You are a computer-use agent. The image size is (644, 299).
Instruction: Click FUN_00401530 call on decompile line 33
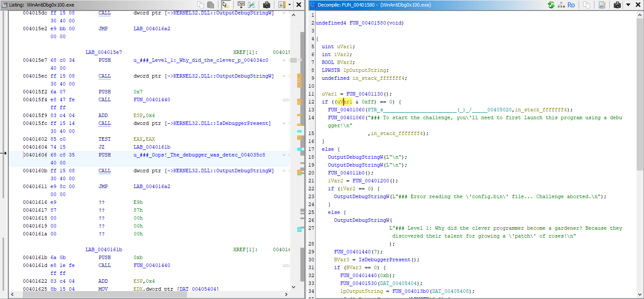tap(358, 283)
